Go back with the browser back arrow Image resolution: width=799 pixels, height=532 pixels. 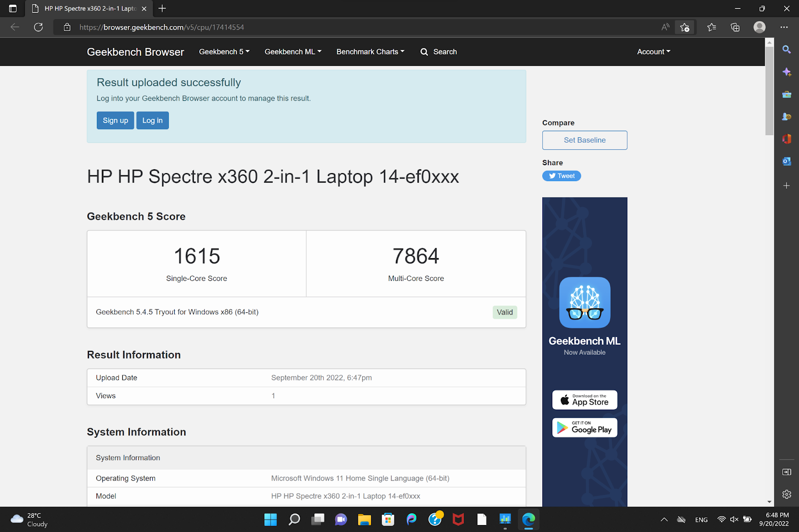(x=15, y=27)
